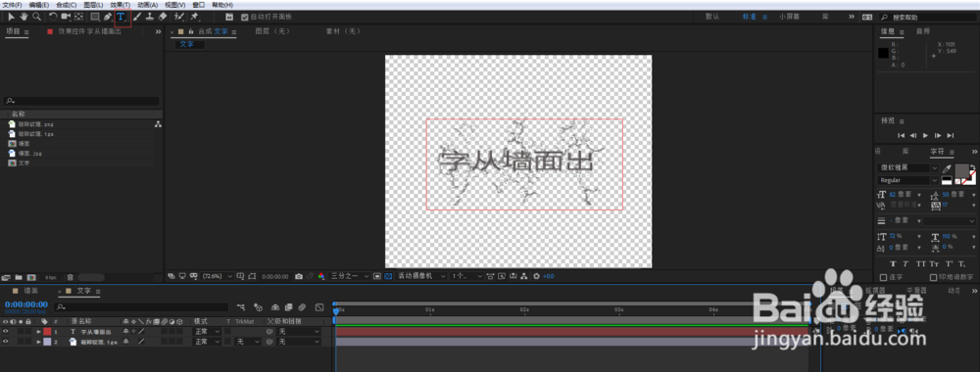Select the Eraser tool

[163, 17]
